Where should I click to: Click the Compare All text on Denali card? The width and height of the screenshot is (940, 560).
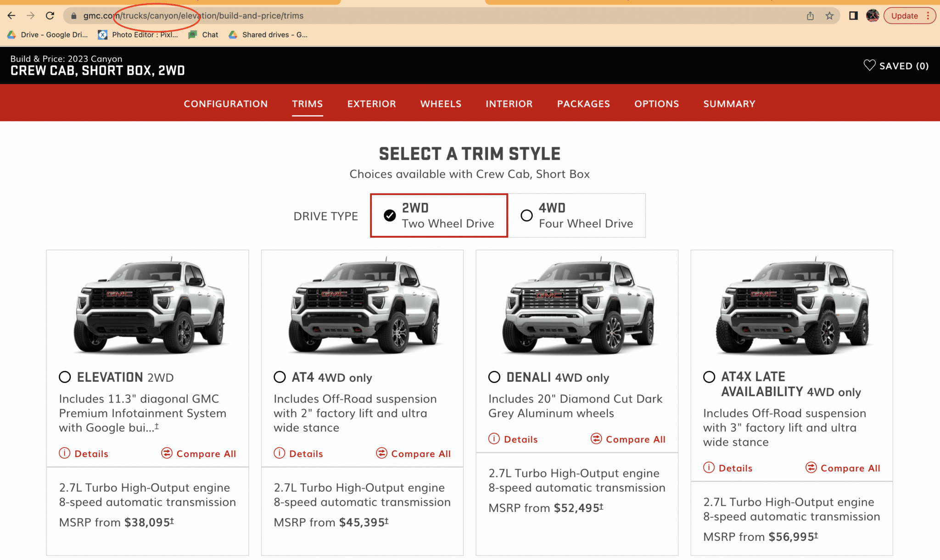636,439
